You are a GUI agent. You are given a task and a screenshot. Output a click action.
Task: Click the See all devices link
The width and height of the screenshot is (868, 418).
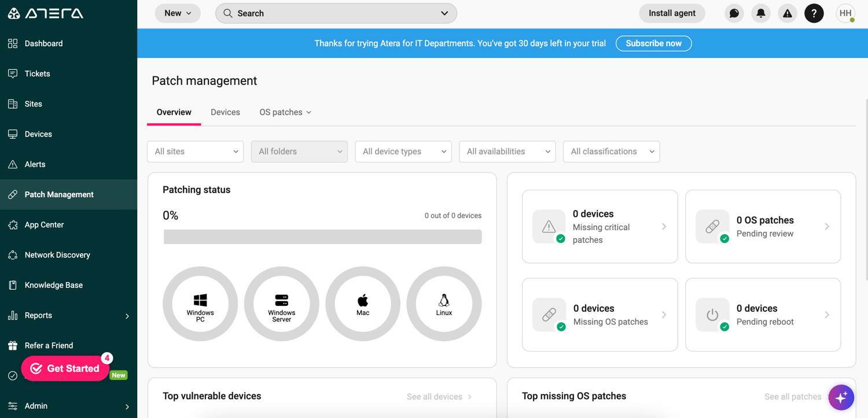coord(439,397)
